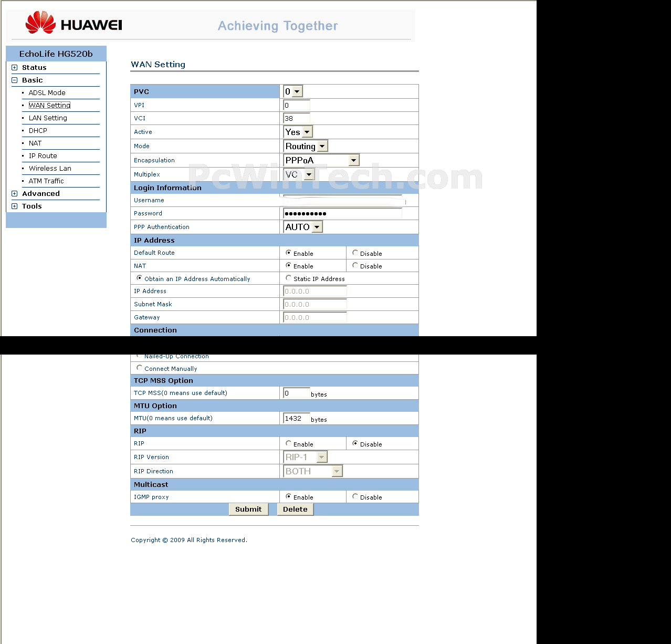671x644 pixels.
Task: Open IP Route page
Action: click(43, 156)
